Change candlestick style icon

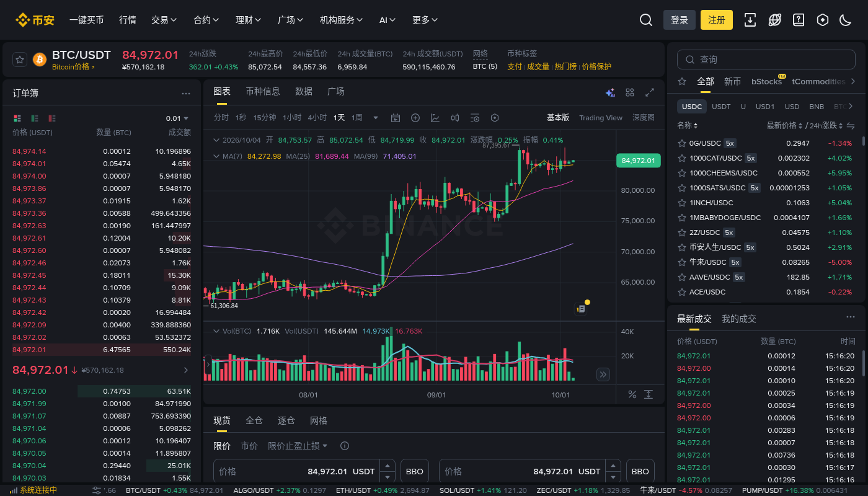click(455, 118)
